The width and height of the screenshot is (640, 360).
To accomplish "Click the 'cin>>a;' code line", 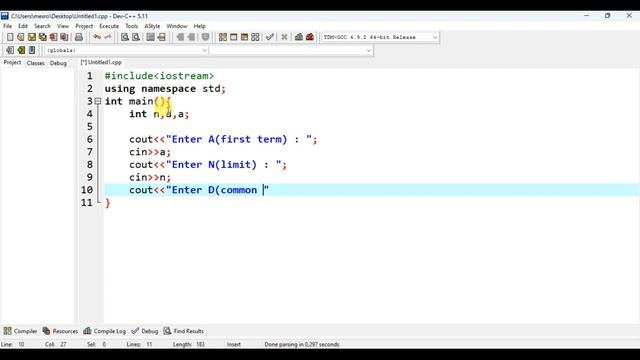I will (x=150, y=152).
